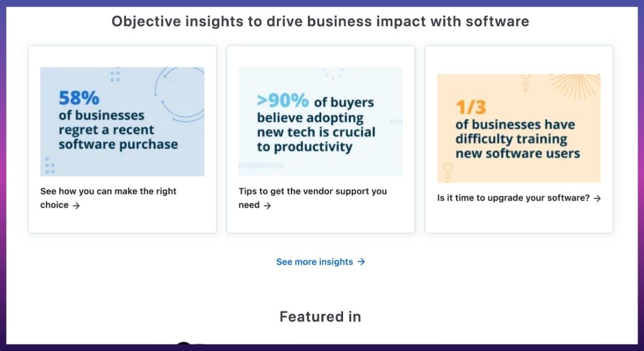644x351 pixels.
Task: Click arrow after "upgrade your software?"
Action: click(597, 198)
